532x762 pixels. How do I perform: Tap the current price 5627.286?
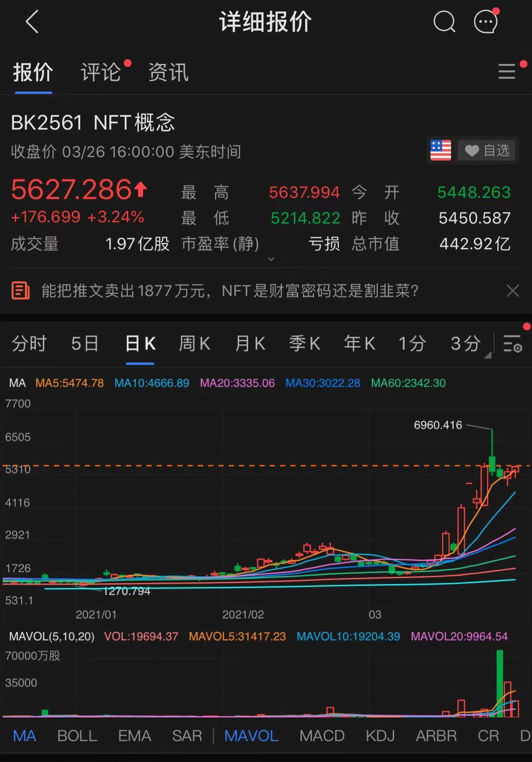coord(72,189)
